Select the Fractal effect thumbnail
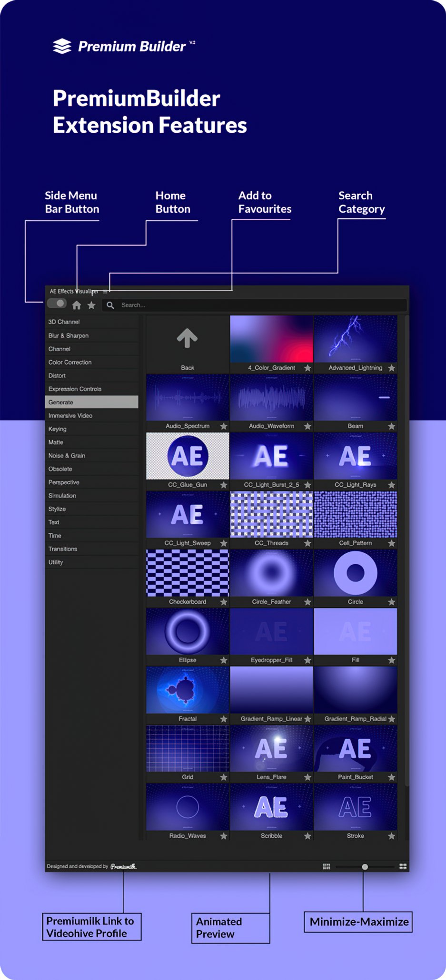This screenshot has width=446, height=980. (x=188, y=690)
